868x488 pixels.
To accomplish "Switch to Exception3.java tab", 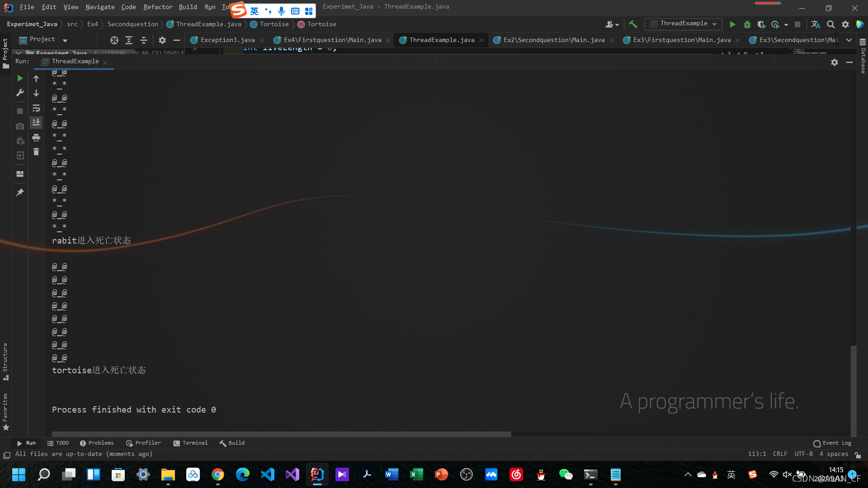I will pyautogui.click(x=227, y=40).
